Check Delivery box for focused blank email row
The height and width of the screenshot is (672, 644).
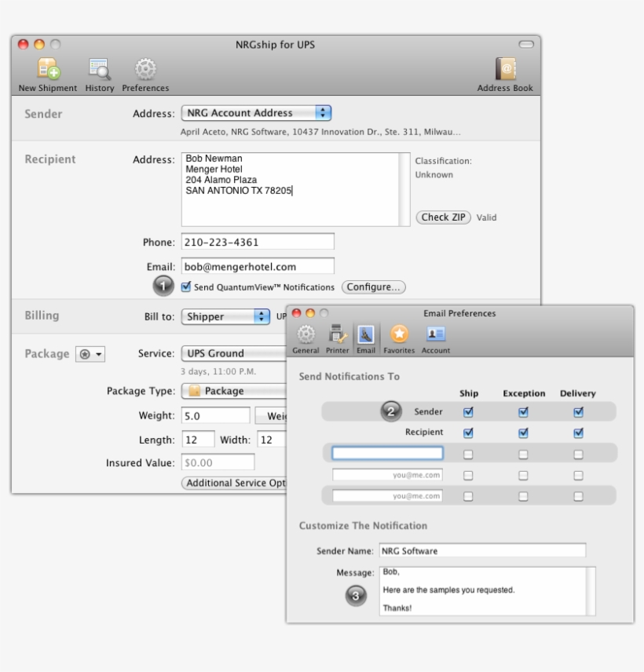pos(578,455)
